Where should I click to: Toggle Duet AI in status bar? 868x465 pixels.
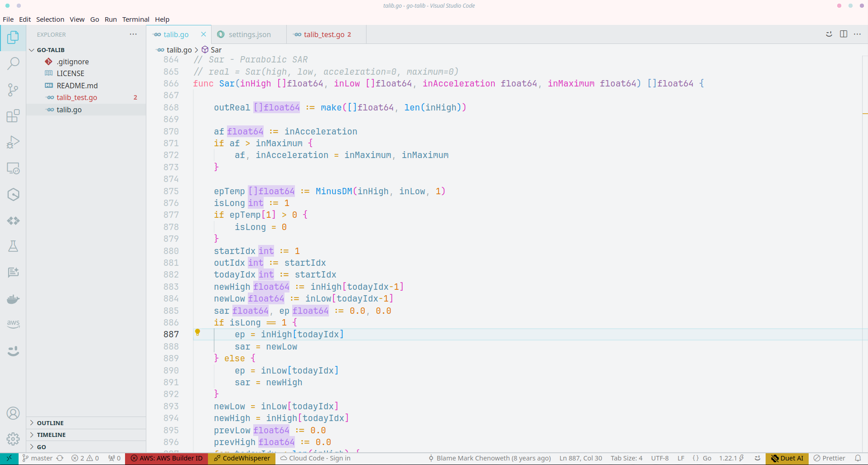(x=787, y=458)
